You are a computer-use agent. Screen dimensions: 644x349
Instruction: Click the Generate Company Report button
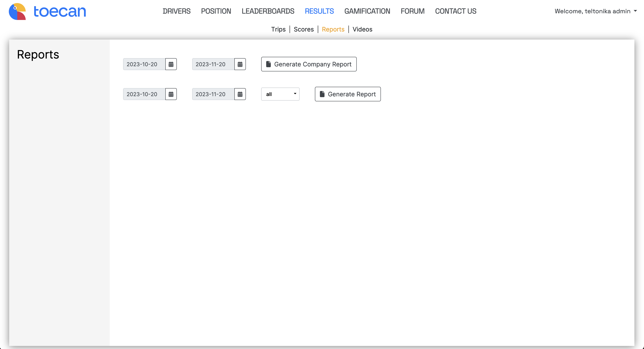click(x=309, y=64)
